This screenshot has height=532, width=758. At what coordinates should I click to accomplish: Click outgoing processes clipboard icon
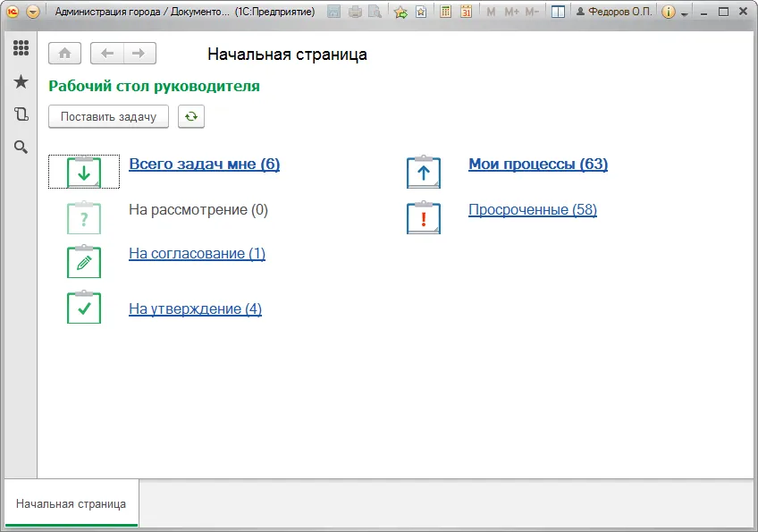click(424, 172)
